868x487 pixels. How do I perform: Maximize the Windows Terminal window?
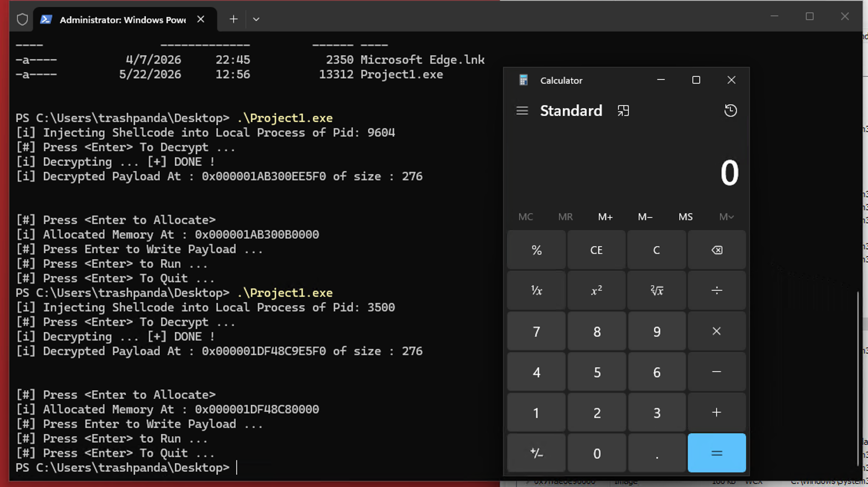click(x=809, y=16)
